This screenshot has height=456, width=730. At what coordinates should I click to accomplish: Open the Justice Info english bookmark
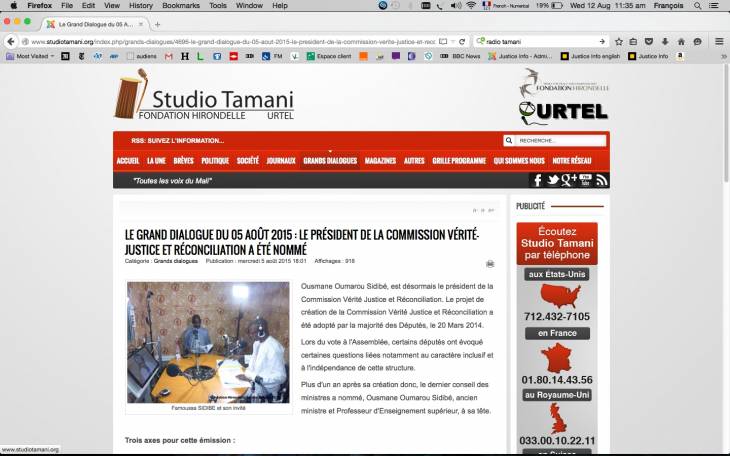coord(590,56)
